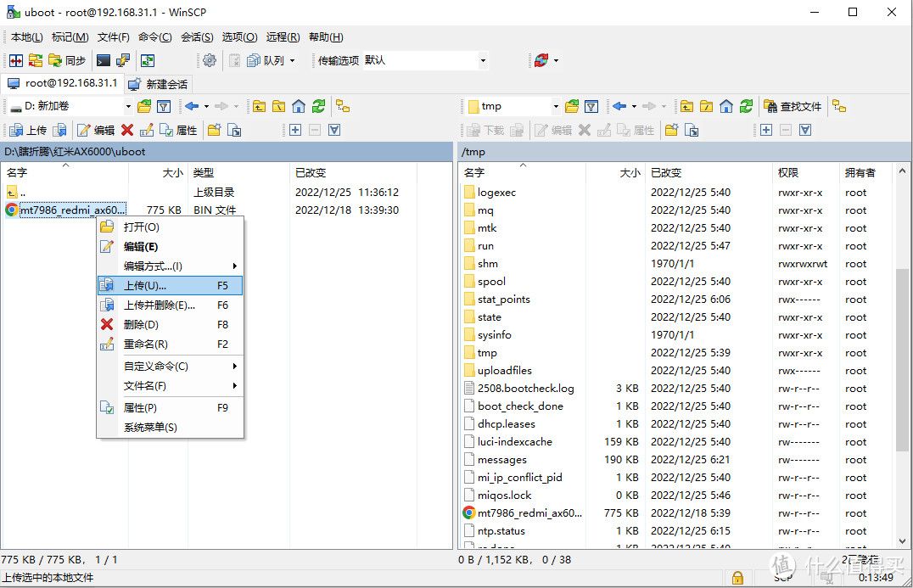Refresh the remote panel
This screenshot has width=913, height=588.
coord(746,107)
